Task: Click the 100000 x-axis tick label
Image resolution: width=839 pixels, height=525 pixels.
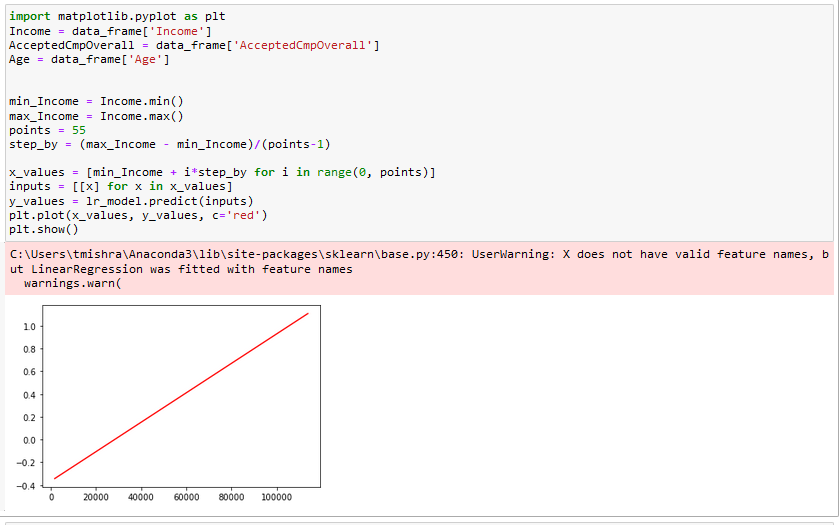Action: coord(277,498)
